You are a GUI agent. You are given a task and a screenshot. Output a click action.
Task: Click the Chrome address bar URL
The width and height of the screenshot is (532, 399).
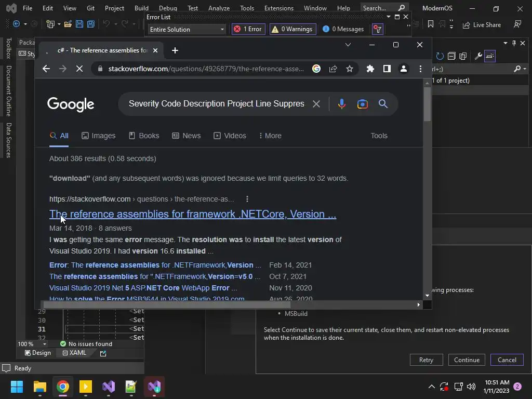pyautogui.click(x=206, y=69)
